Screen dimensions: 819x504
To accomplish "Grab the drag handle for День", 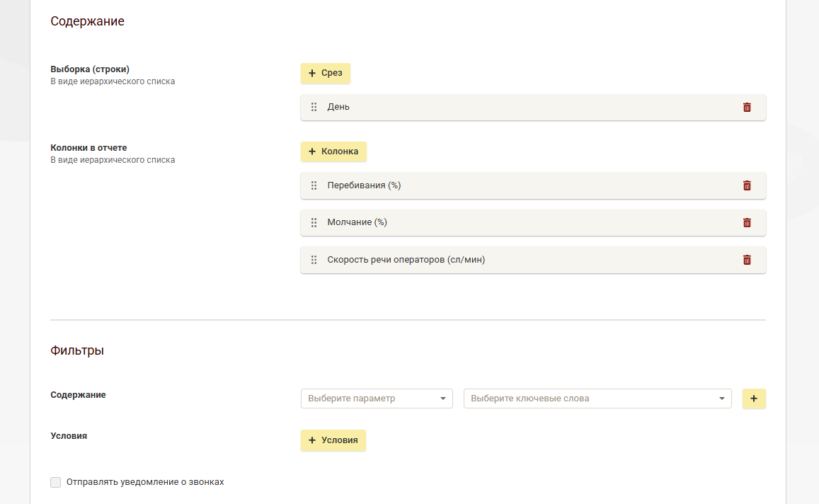I will point(314,107).
